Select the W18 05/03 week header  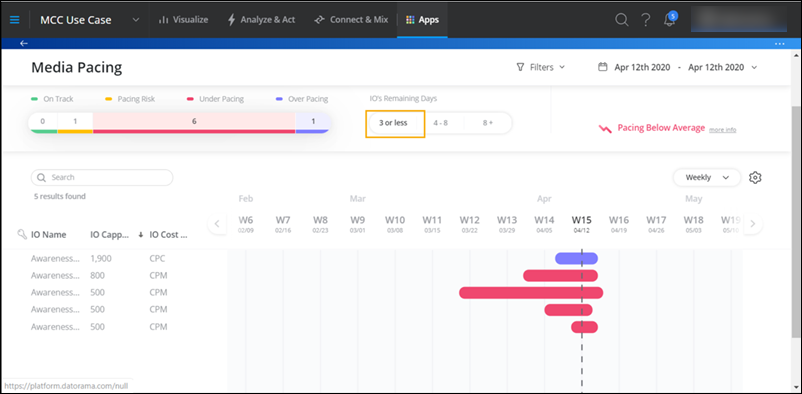click(694, 224)
